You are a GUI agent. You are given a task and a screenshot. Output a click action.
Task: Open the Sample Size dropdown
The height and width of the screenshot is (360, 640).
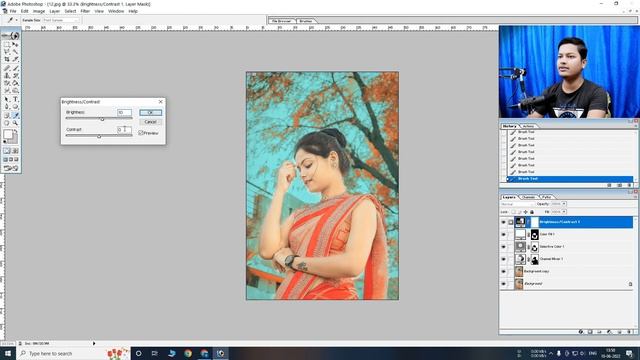pyautogui.click(x=61, y=20)
